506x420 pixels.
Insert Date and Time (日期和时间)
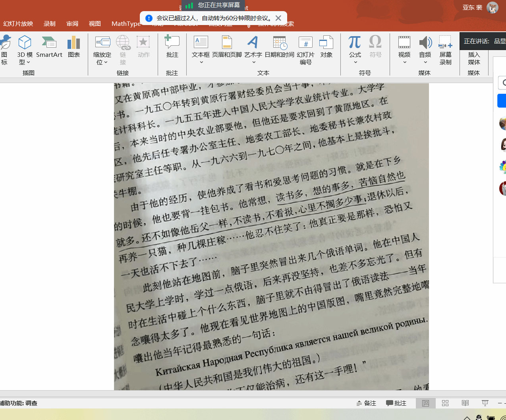pos(279,48)
